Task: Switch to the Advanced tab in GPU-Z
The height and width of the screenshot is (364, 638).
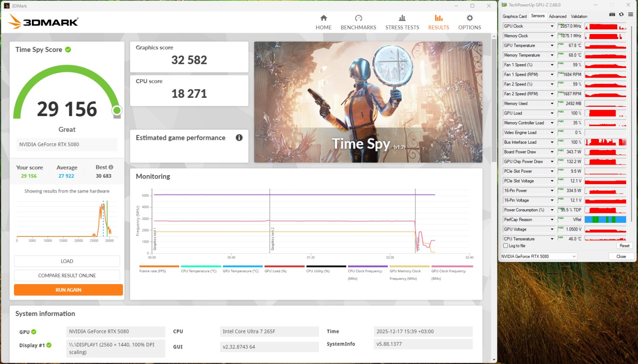Action: (x=557, y=17)
